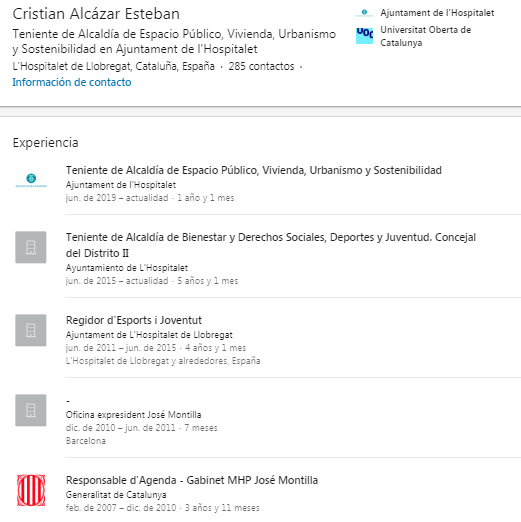Screen dimensions: 521x522
Task: Click the UOC university logo
Action: (x=364, y=36)
